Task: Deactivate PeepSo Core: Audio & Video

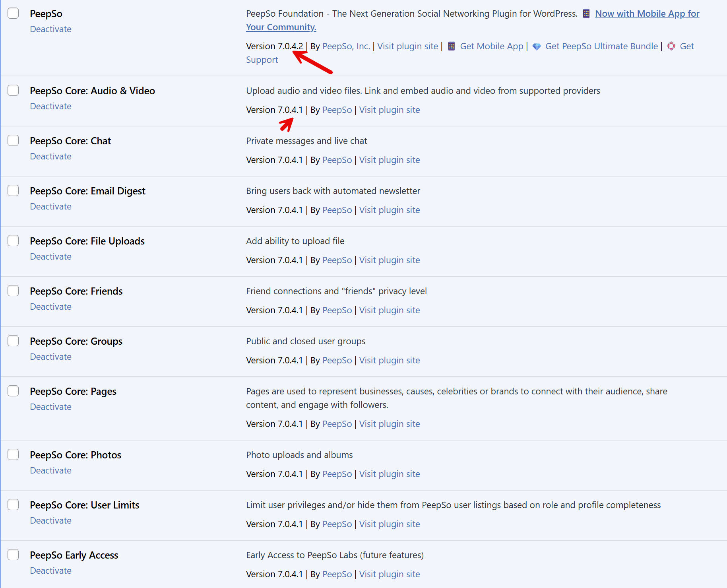Action: click(x=50, y=106)
